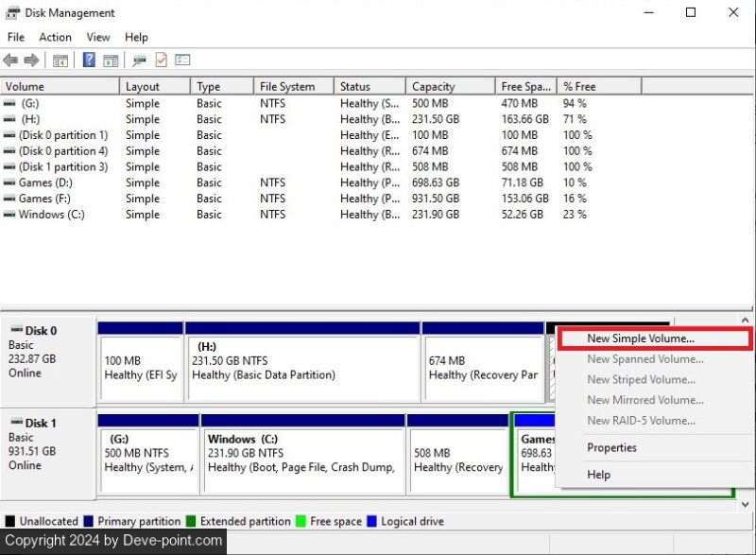Viewport: 756px width, 555px height.
Task: Click scroll-down arrow in disk pane scrollbar
Action: (x=747, y=505)
